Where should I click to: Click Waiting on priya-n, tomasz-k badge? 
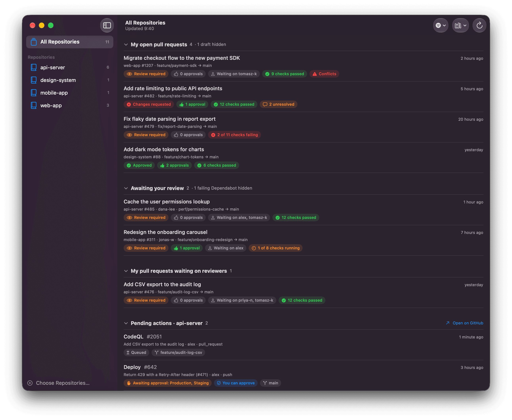(x=242, y=300)
